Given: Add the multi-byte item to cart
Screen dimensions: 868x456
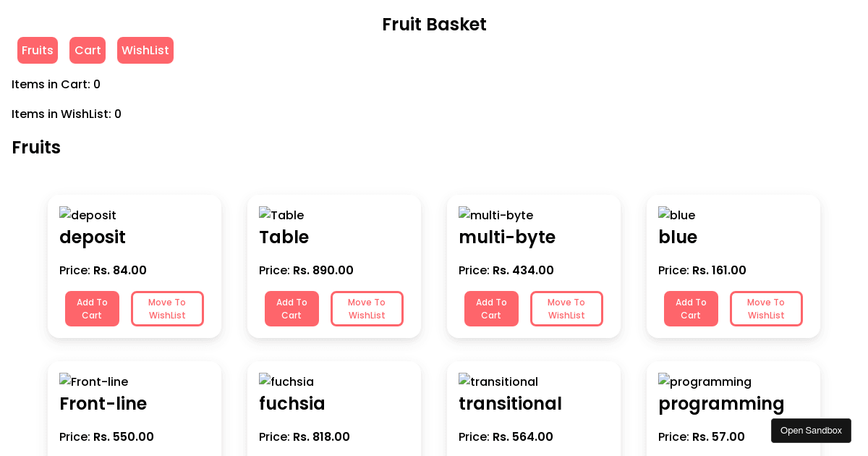Looking at the screenshot, I should 491,308.
